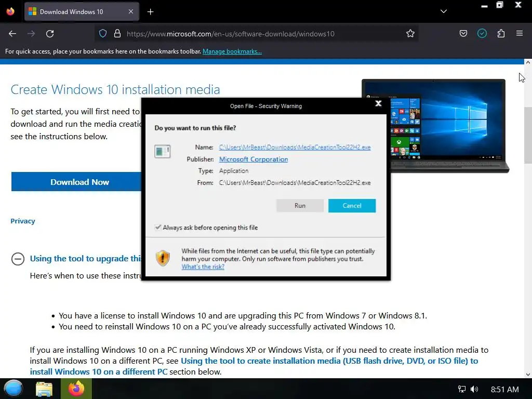Open a new tab with plus button

click(150, 12)
